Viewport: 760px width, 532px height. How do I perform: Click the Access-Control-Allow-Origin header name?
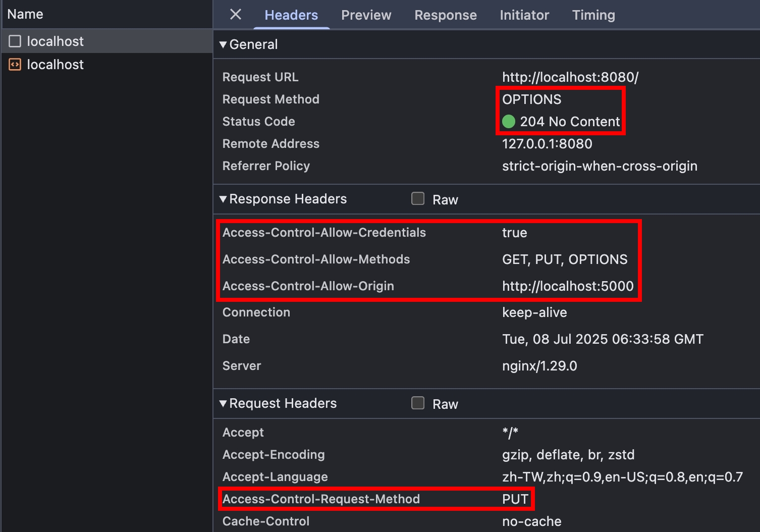point(308,286)
